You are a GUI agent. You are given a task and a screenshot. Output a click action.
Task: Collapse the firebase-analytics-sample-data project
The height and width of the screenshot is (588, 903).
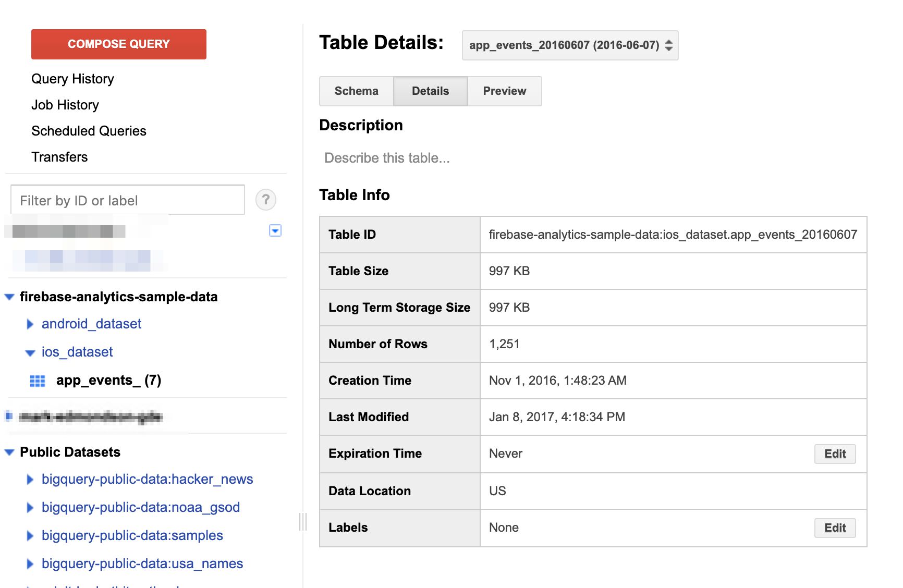pos(9,297)
